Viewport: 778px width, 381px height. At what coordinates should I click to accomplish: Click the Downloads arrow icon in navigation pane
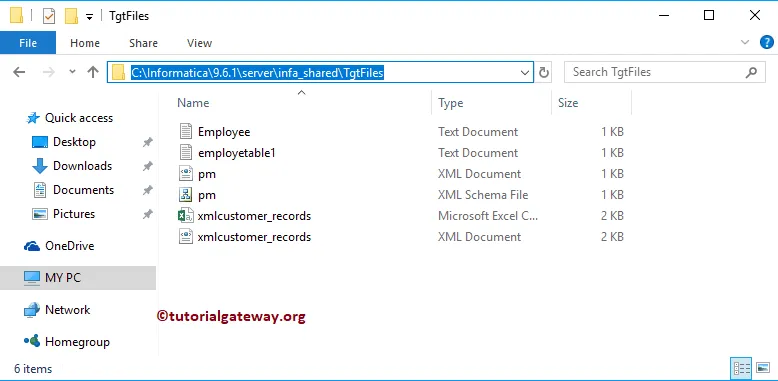pos(40,166)
